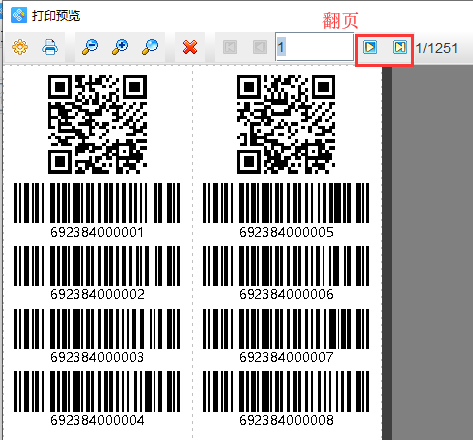Click barcode number 692384000008
Screen dimensions: 473x440
pos(286,420)
